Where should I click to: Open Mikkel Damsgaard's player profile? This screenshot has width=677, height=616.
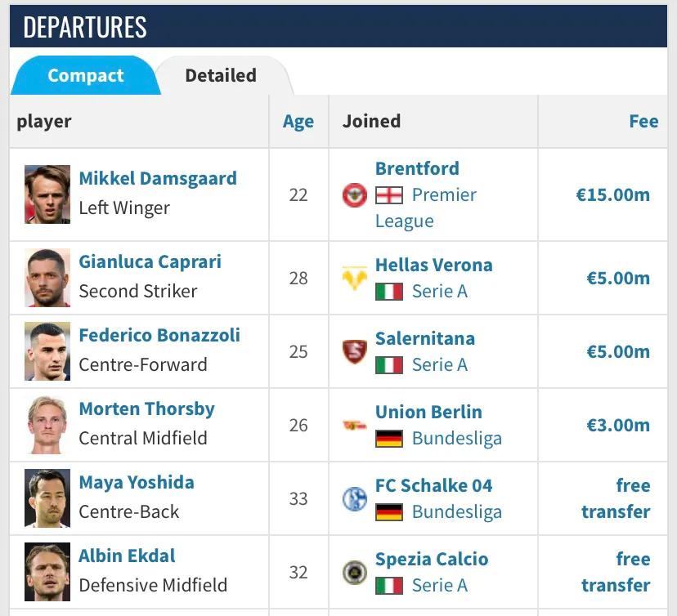click(x=158, y=178)
